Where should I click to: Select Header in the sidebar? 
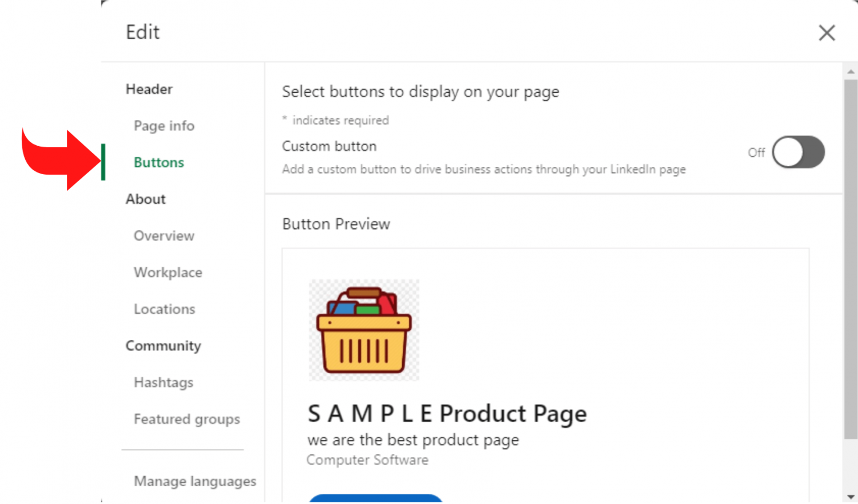pyautogui.click(x=149, y=89)
